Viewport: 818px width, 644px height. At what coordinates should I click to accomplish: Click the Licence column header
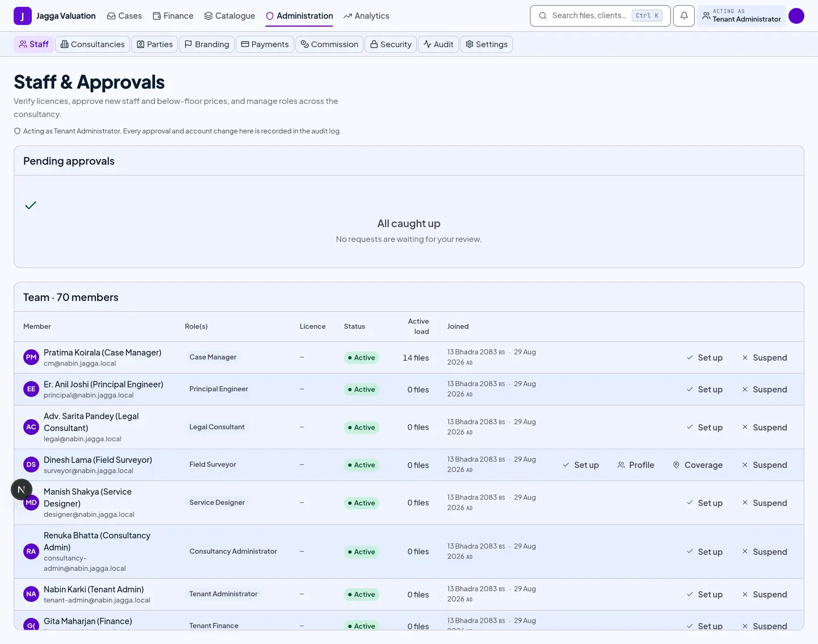coord(312,327)
